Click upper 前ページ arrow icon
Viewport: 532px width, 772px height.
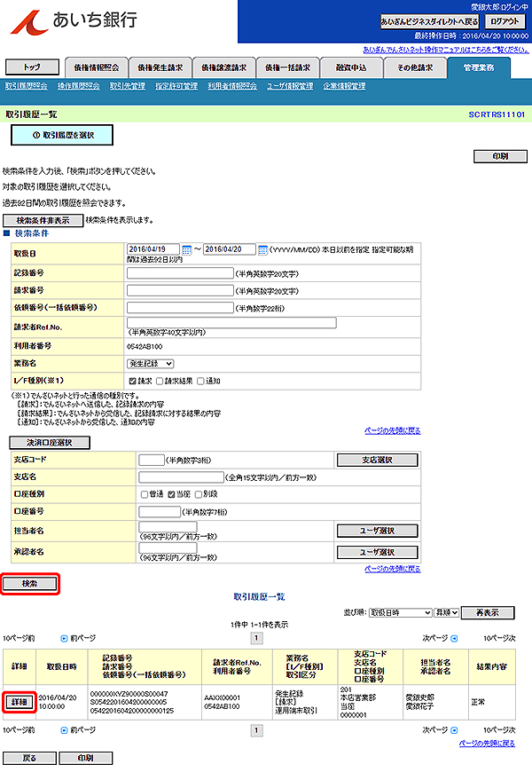coord(64,639)
